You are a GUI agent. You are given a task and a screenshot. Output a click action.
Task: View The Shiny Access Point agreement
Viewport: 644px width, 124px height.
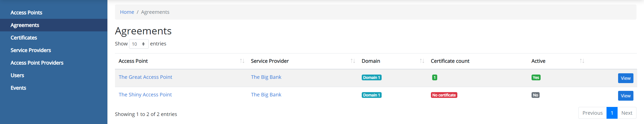[626, 96]
